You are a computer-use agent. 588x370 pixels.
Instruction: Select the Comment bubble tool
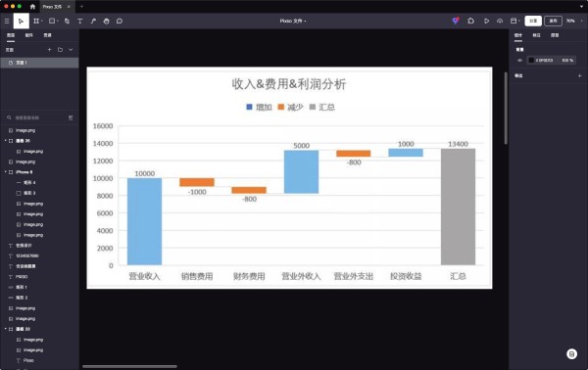point(120,21)
